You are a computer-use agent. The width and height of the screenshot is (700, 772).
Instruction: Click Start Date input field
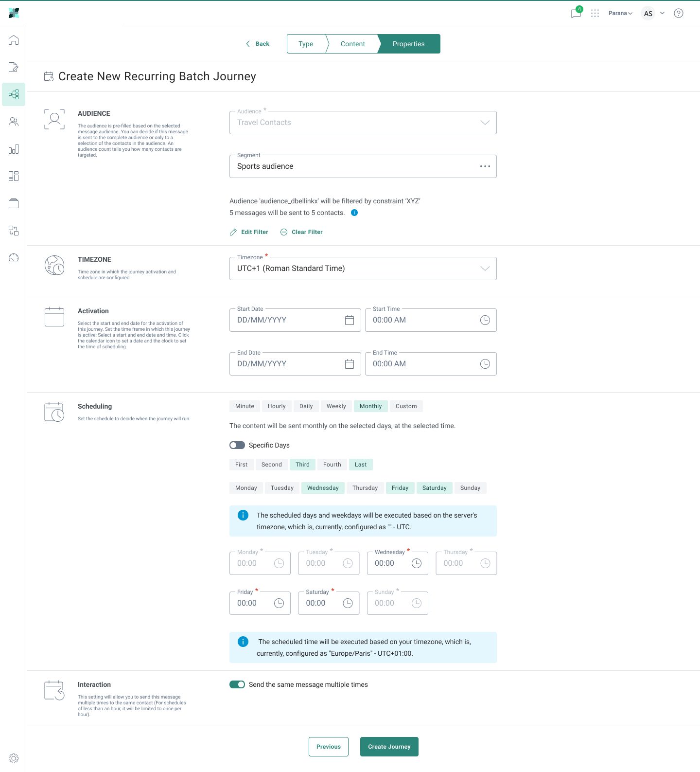[x=295, y=320]
